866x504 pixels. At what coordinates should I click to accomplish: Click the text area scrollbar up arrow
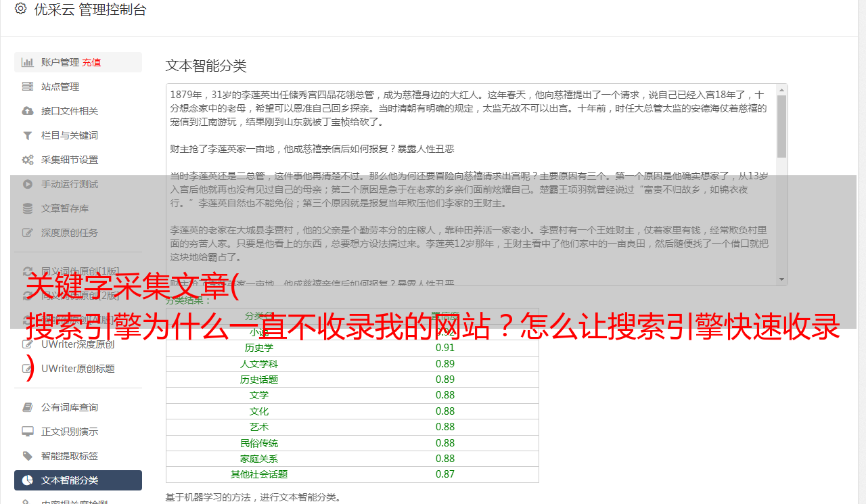click(781, 90)
